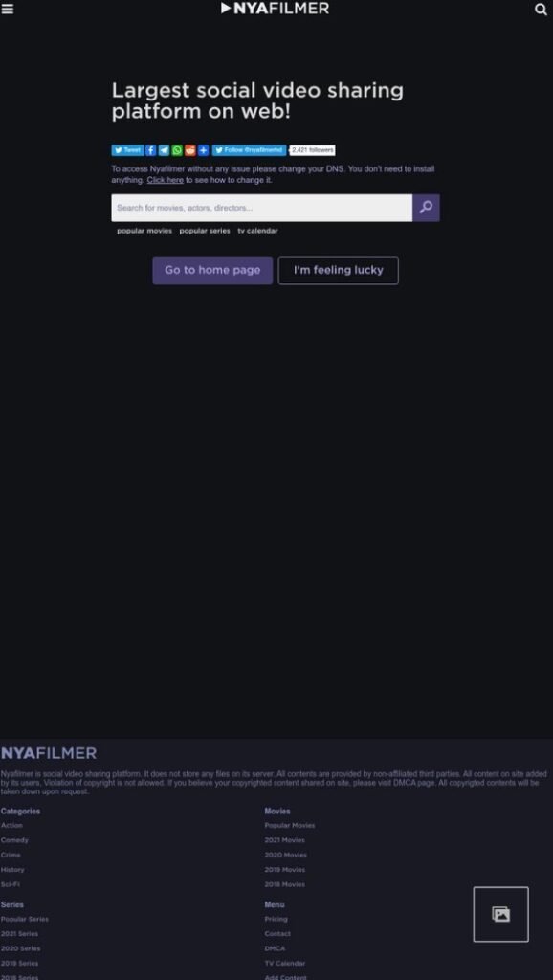Open more share options plus icon

click(x=203, y=150)
